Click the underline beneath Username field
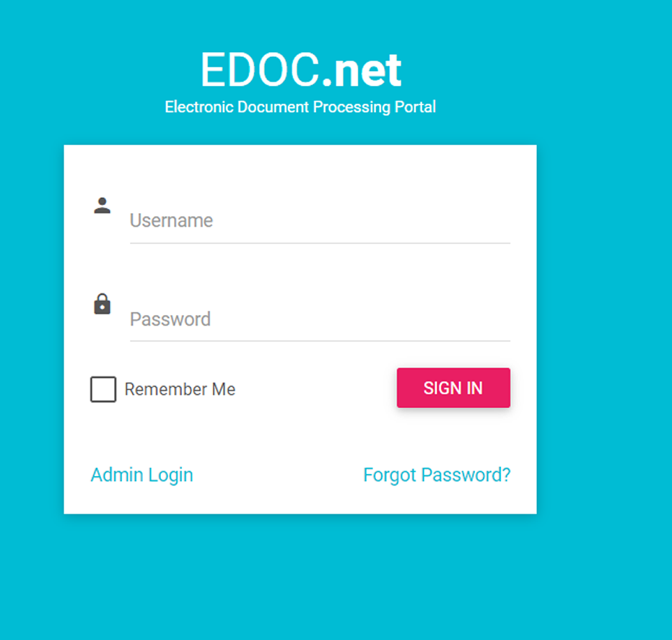Image resolution: width=672 pixels, height=640 pixels. tap(320, 243)
